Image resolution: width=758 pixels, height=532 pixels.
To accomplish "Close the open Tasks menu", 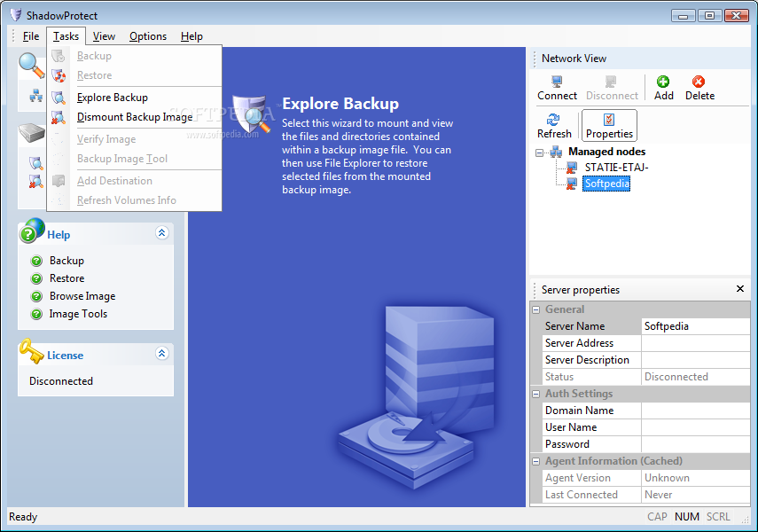I will tap(66, 36).
